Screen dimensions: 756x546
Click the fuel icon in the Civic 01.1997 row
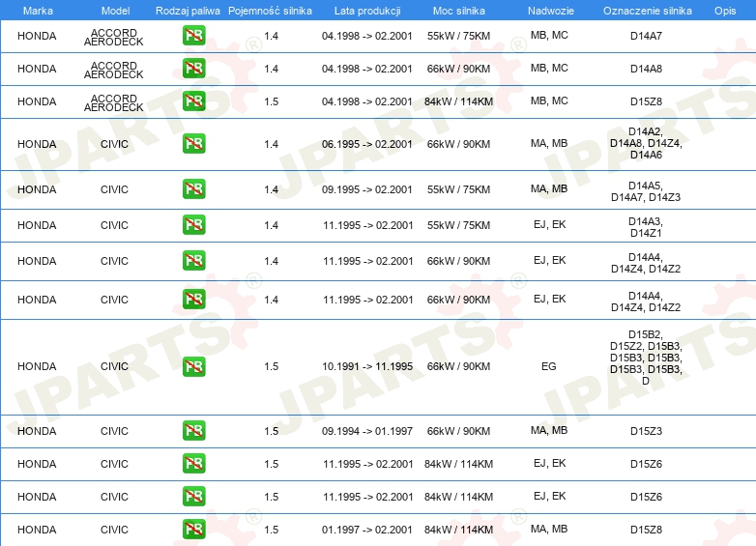pyautogui.click(x=193, y=530)
